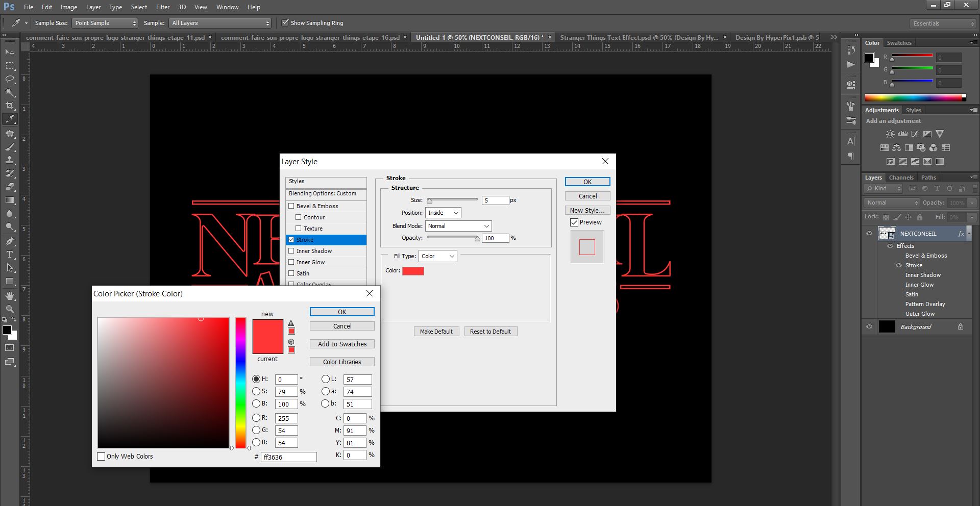Select the R red radio button
The image size is (980, 506).
click(256, 418)
